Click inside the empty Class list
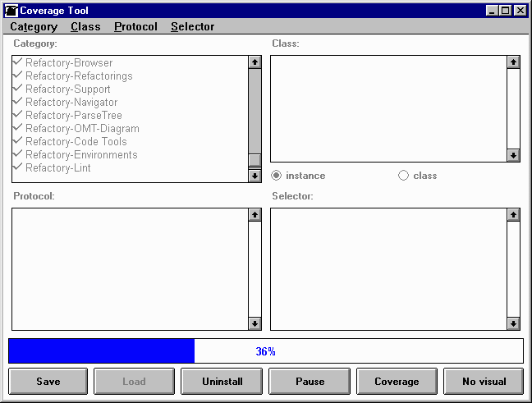 [x=389, y=109]
